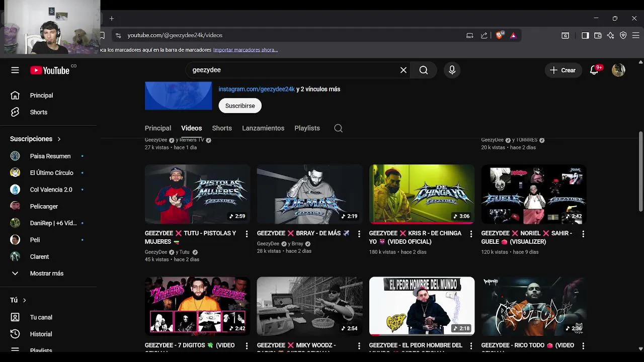Click the magnifier search button
Image resolution: width=644 pixels, height=362 pixels.
pos(424,70)
